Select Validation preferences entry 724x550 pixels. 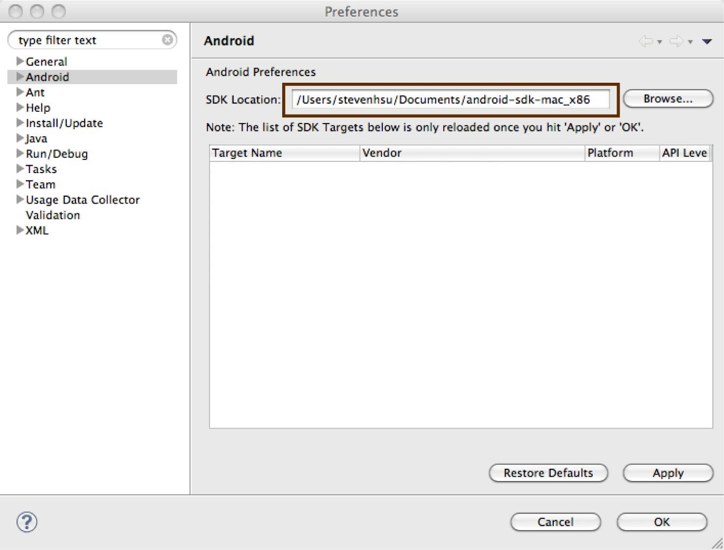pyautogui.click(x=53, y=215)
